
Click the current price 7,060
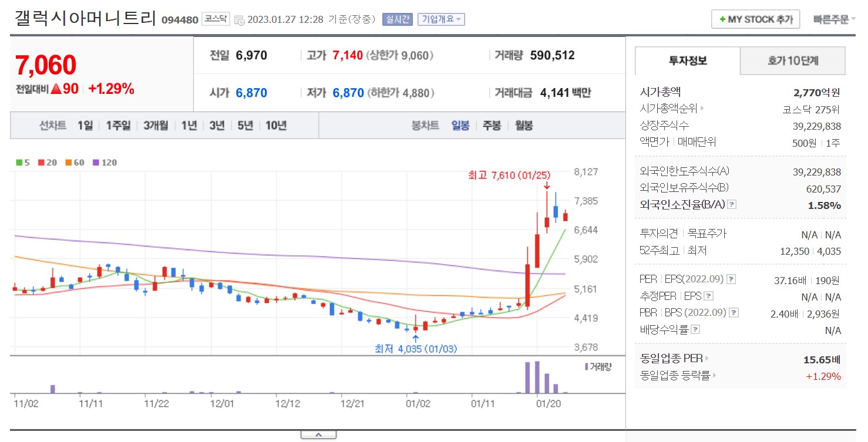(x=46, y=65)
